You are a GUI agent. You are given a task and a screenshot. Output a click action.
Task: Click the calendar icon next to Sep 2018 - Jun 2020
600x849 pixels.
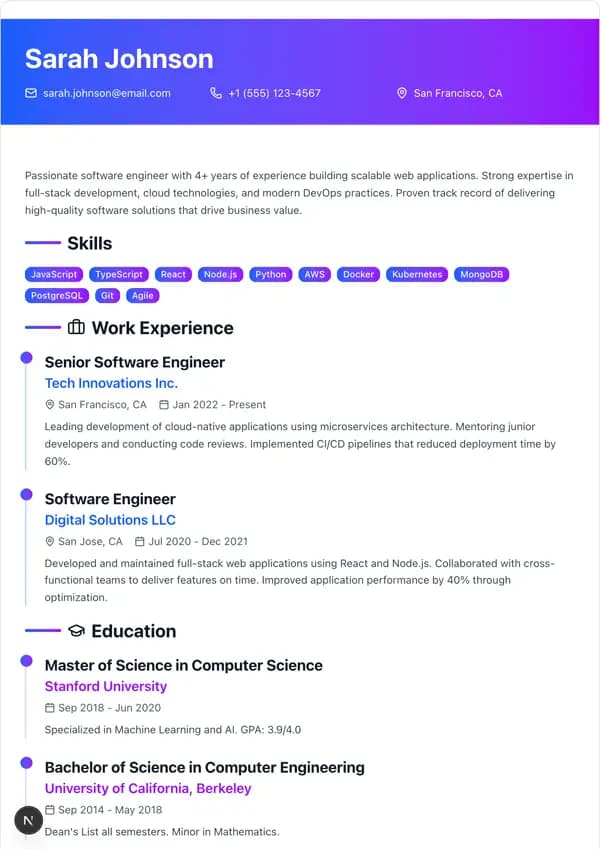[x=50, y=708]
